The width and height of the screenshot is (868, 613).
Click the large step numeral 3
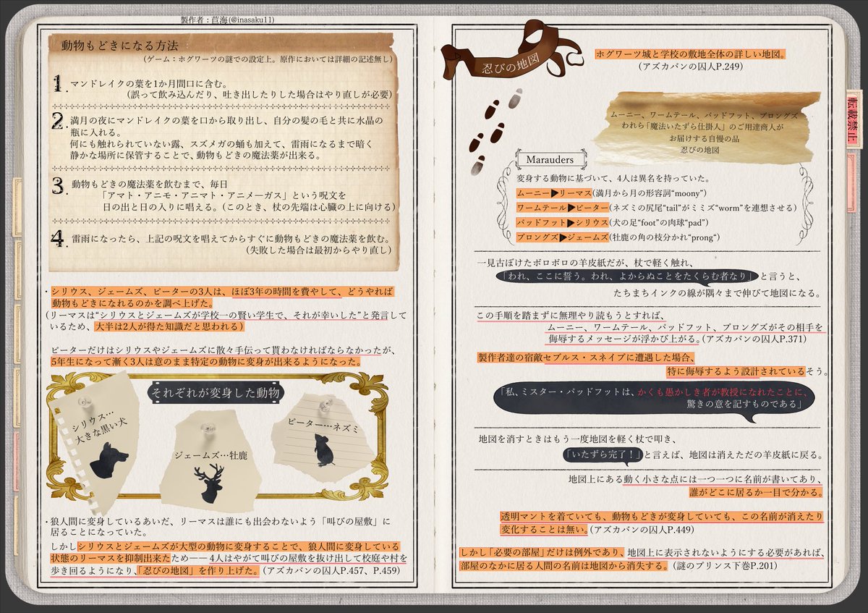(x=58, y=186)
